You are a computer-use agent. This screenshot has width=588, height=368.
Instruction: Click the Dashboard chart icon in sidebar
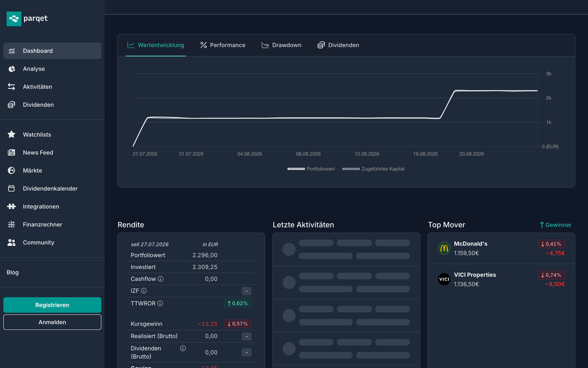point(12,51)
